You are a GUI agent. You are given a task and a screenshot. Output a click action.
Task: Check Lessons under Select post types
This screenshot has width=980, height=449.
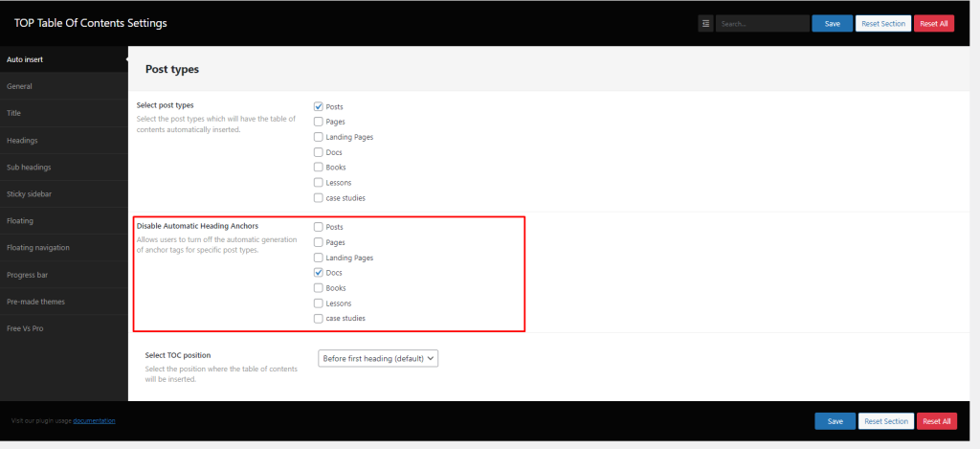[318, 183]
